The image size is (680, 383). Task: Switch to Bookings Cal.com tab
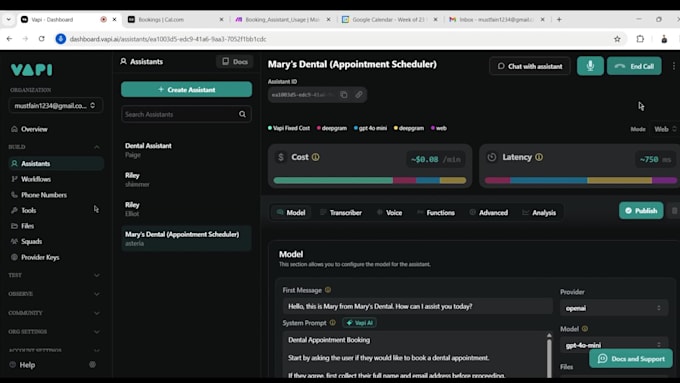coord(175,20)
